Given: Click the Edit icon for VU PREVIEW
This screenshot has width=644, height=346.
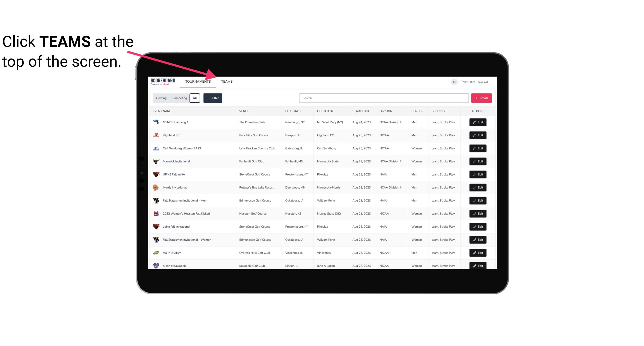Looking at the screenshot, I should click(x=478, y=252).
